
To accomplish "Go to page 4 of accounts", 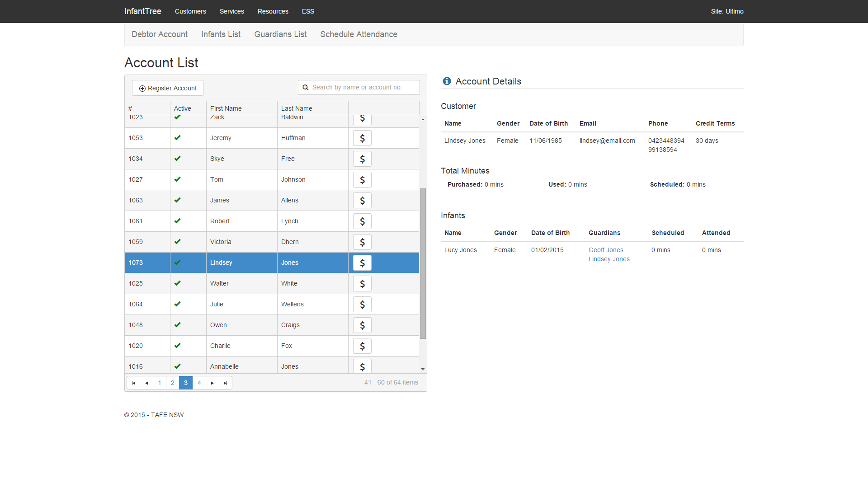I will pos(199,383).
